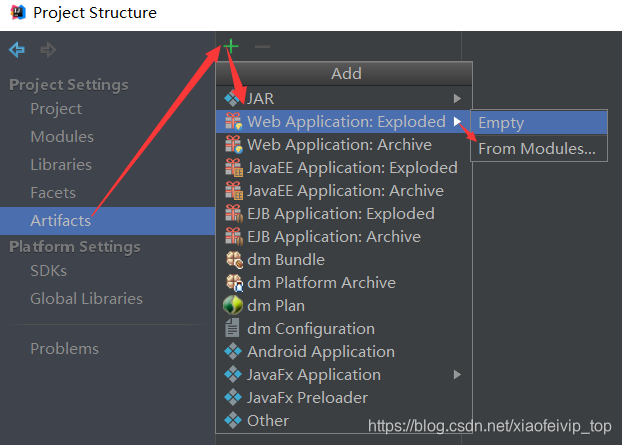The height and width of the screenshot is (445, 622).
Task: Select dm Plan menu entry
Action: click(344, 305)
